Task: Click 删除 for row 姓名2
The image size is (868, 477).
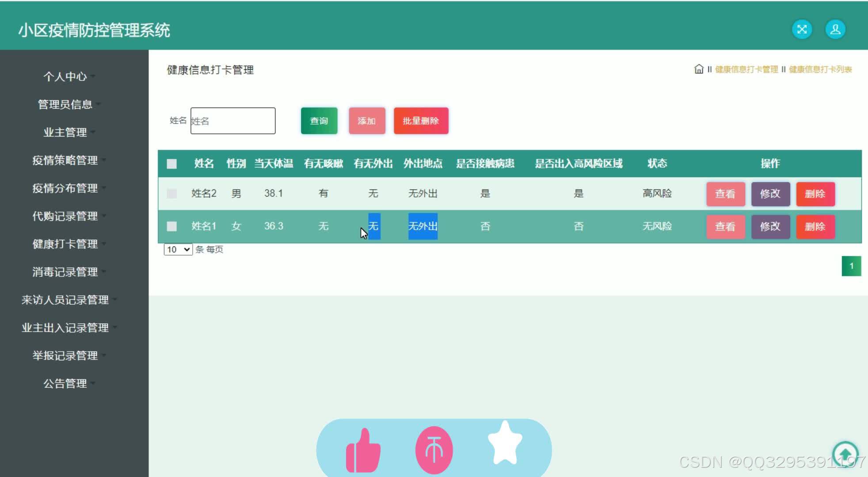Action: click(815, 194)
